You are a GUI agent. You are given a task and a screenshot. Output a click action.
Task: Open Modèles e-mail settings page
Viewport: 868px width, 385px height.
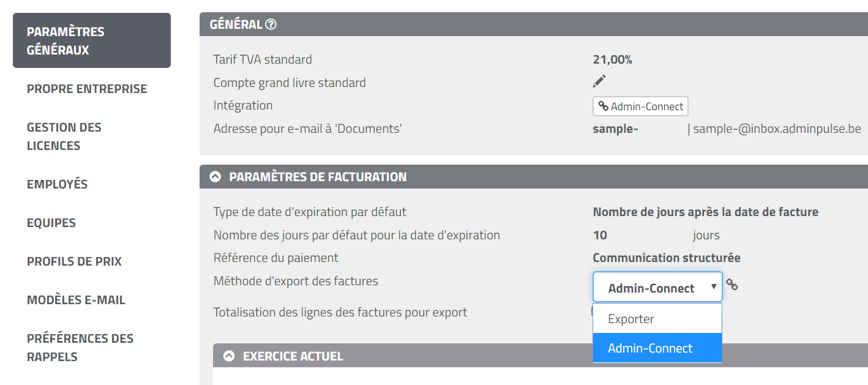click(x=76, y=300)
